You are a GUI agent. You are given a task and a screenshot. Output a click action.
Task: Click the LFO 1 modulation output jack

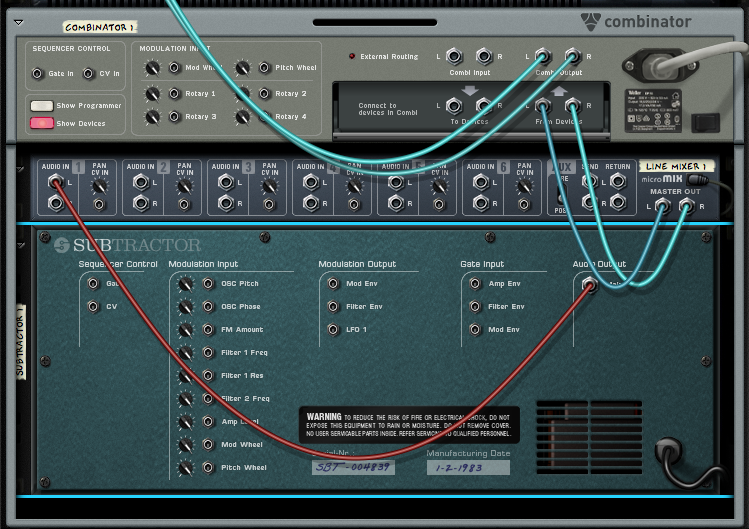tap(333, 329)
